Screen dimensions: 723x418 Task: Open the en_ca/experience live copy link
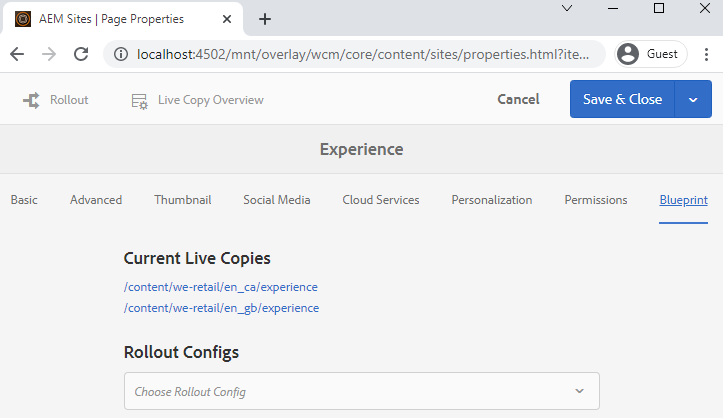(x=221, y=287)
